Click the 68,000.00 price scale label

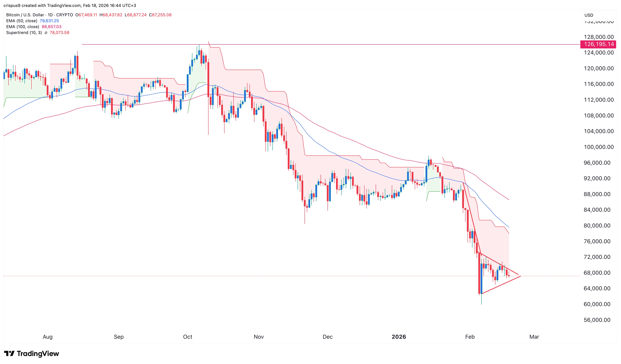(599, 273)
